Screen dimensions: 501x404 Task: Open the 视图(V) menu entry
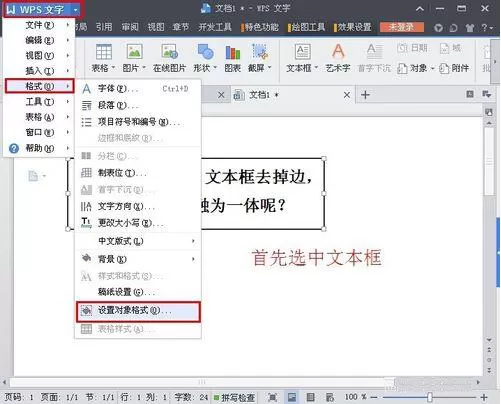[x=39, y=56]
